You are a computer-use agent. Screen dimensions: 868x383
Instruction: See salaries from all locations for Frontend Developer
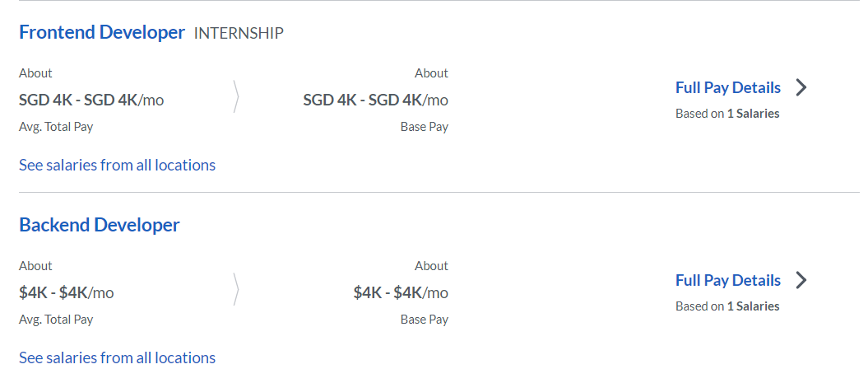[x=118, y=166]
